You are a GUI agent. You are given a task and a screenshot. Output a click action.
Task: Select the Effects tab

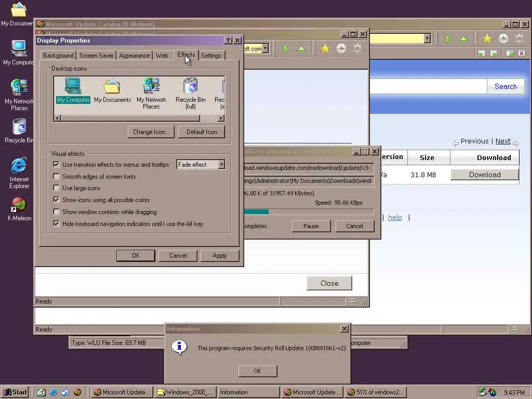(x=187, y=55)
